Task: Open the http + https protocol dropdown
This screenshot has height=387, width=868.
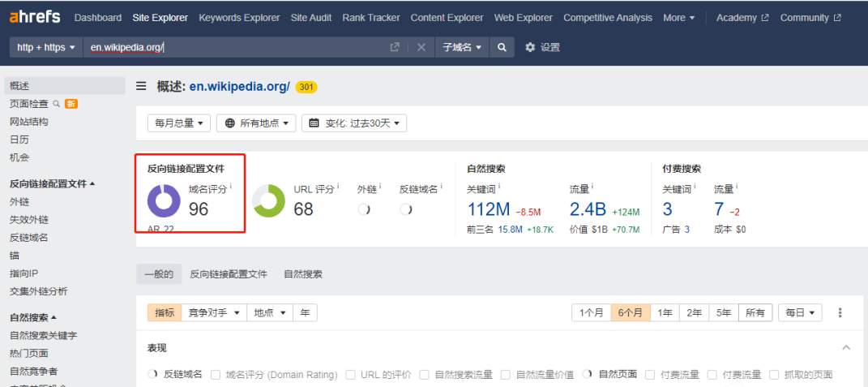Action: coord(46,47)
